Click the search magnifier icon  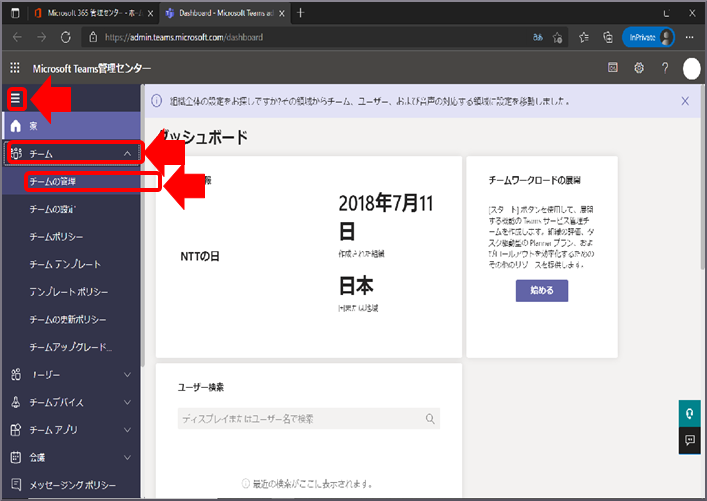[430, 419]
